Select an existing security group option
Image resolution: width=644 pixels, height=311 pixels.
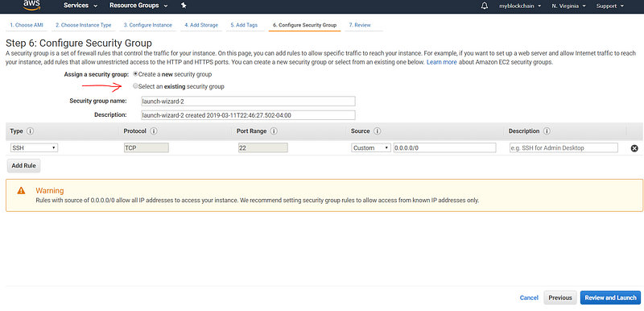pos(135,86)
